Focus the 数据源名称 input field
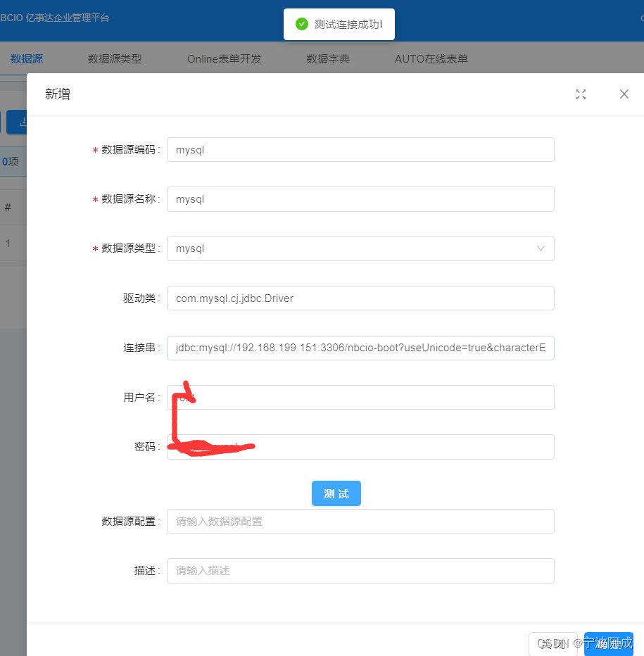Image resolution: width=644 pixels, height=656 pixels. 360,199
